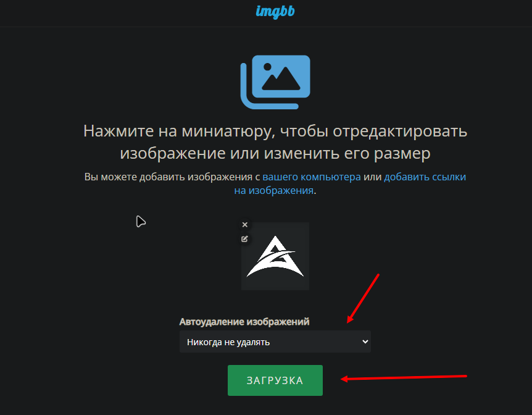Click the 'Автоудаление изображений' label
The height and width of the screenshot is (415, 532).
click(x=244, y=322)
